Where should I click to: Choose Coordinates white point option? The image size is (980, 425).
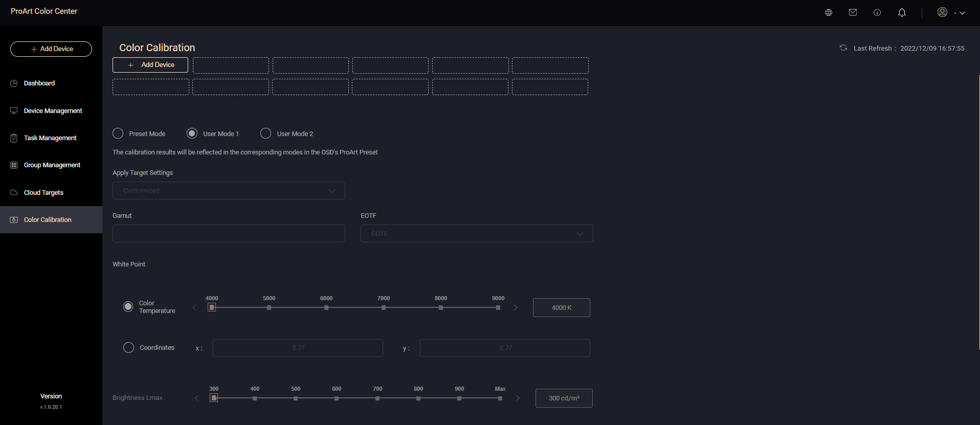tap(128, 348)
